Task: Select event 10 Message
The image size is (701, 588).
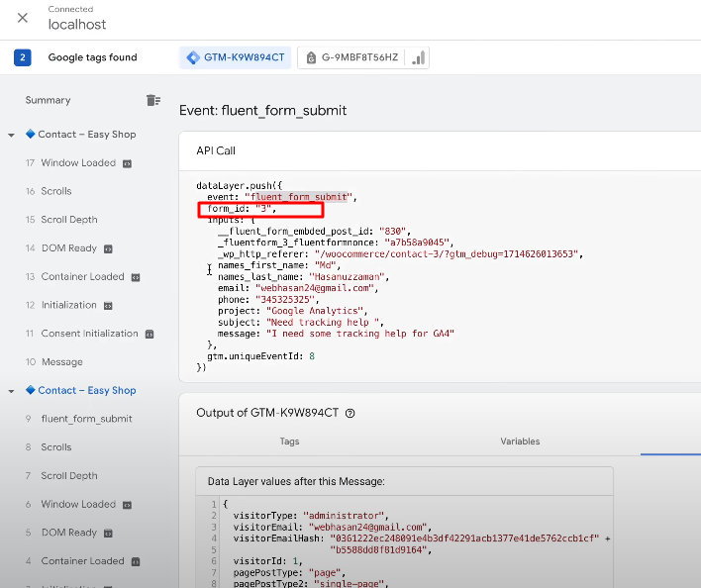Action: [x=62, y=362]
